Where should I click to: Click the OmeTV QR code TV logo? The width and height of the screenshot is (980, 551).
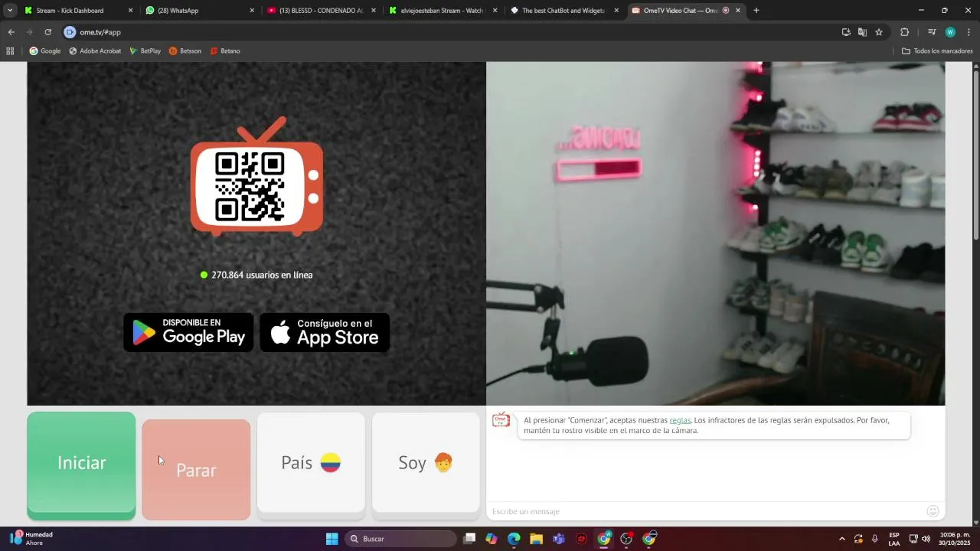(x=256, y=176)
